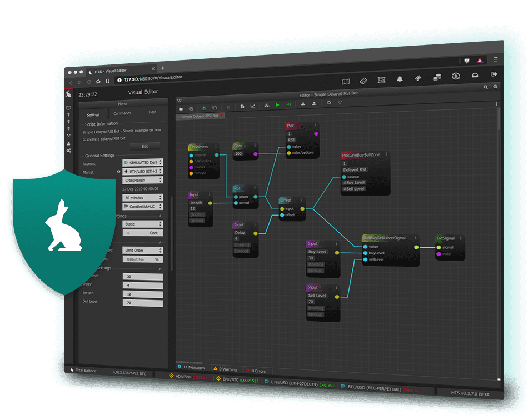Click Default Fee field
This screenshot has width=528, height=420.
143,259
